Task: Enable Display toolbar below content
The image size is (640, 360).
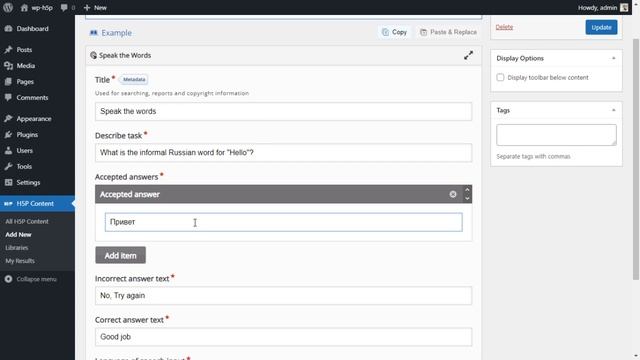Action: (500, 78)
